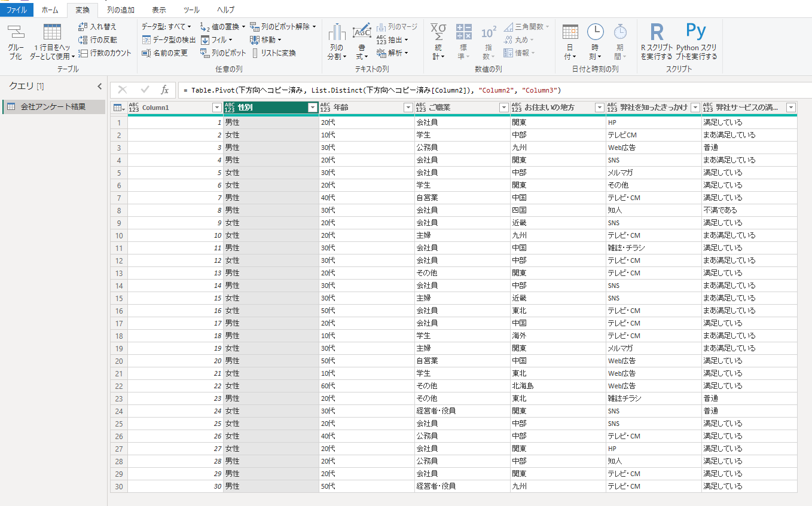Click the リストに変換 (Convert to List) icon
This screenshot has width=812, height=506.
[255, 53]
